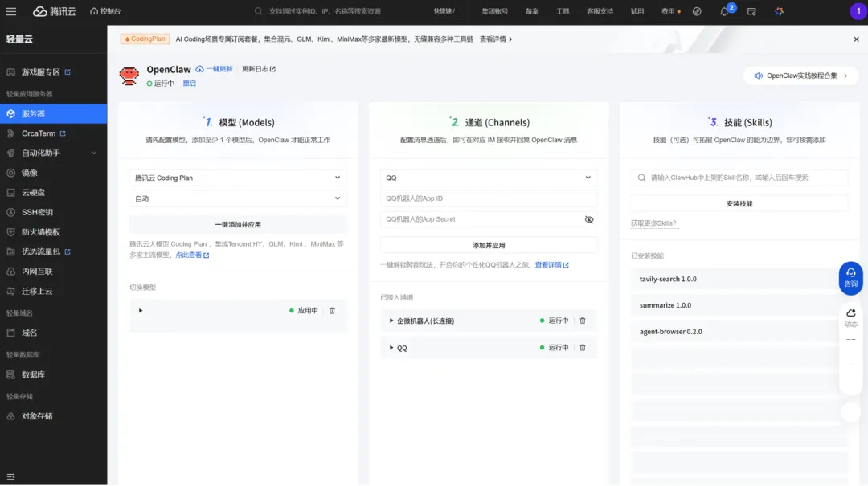Focus the ClawHub skill search field
This screenshot has height=486, width=868.
click(x=739, y=178)
